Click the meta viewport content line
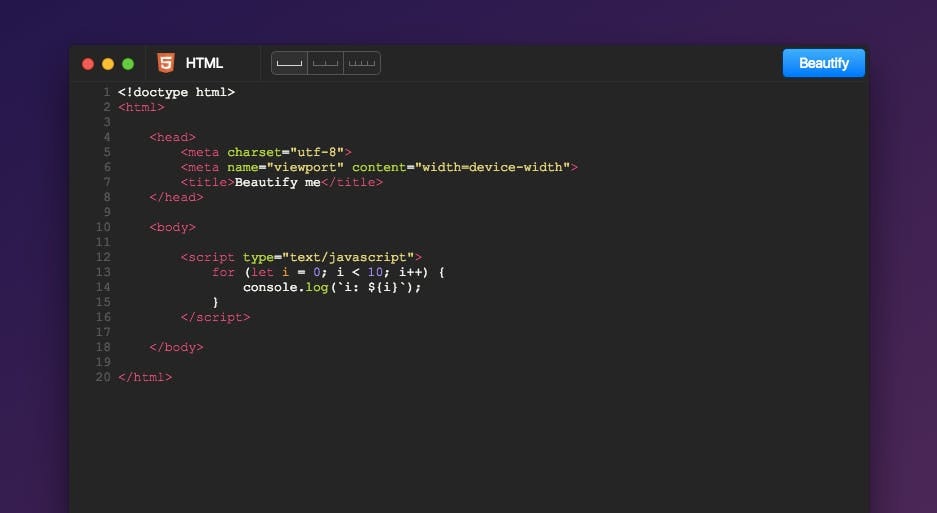Screen dimensions: 937x513 tap(379, 167)
